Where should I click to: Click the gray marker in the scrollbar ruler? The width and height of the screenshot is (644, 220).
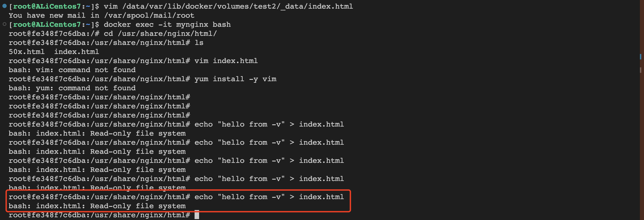(641, 70)
